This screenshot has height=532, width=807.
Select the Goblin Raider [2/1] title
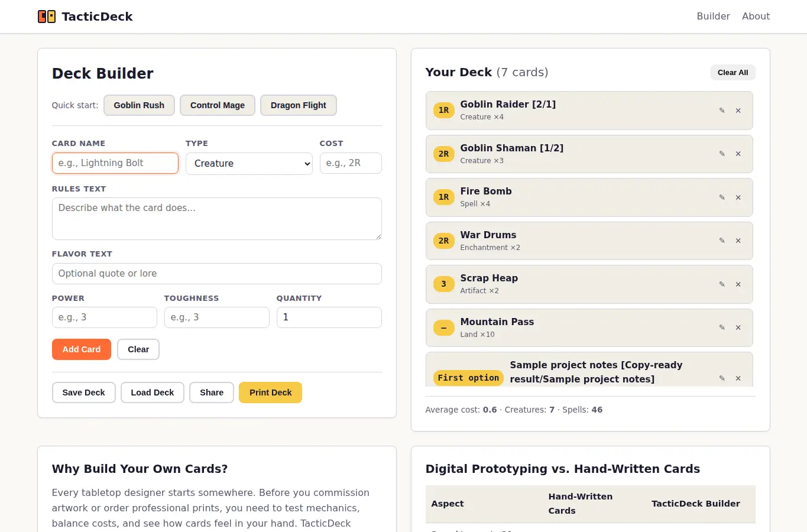tap(508, 105)
